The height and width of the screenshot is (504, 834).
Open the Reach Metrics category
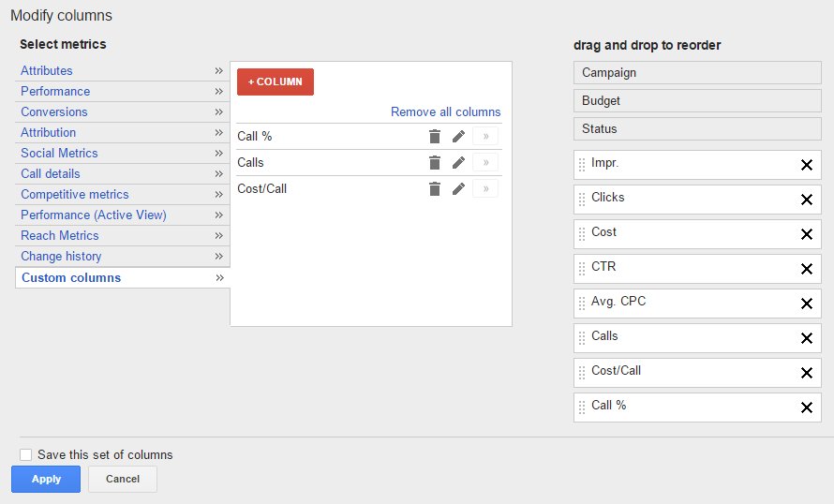coord(60,235)
